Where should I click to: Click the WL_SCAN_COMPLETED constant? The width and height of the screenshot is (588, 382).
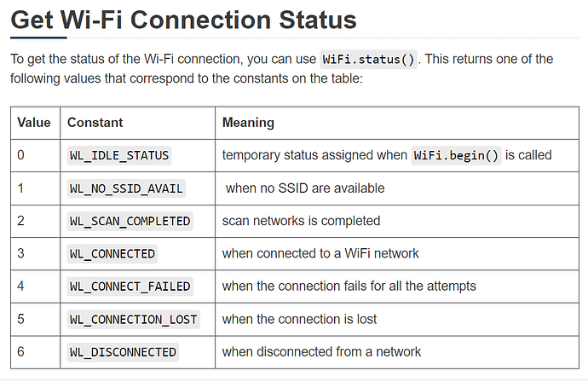coord(130,221)
